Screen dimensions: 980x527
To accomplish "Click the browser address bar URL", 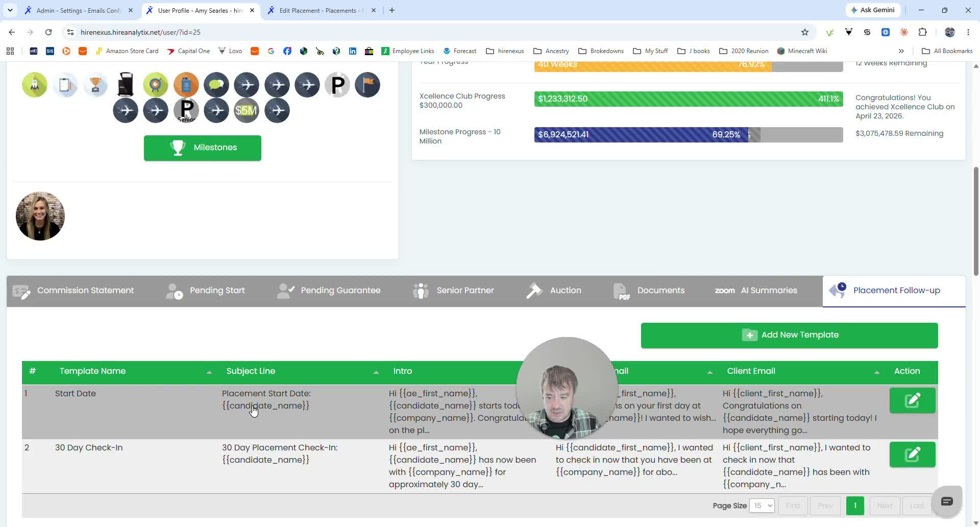I will pyautogui.click(x=140, y=32).
